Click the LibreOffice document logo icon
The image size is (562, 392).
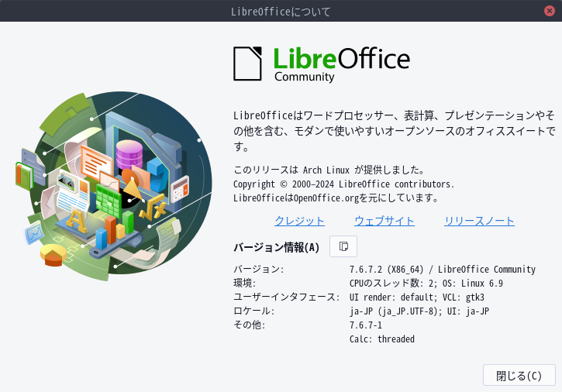247,64
